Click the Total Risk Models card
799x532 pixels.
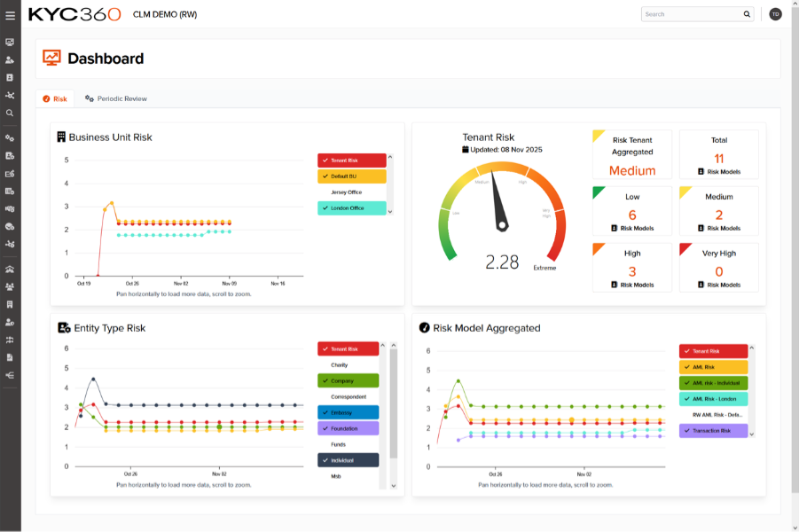[718, 154]
